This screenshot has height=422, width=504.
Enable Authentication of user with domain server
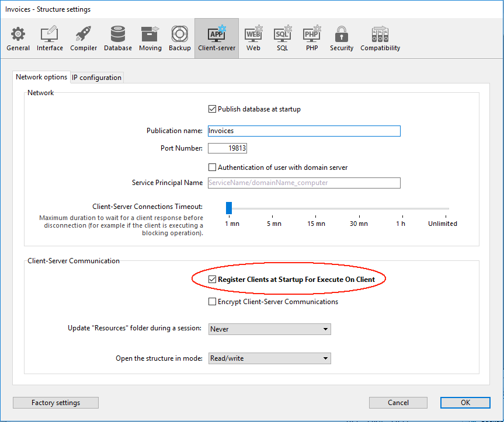point(213,168)
